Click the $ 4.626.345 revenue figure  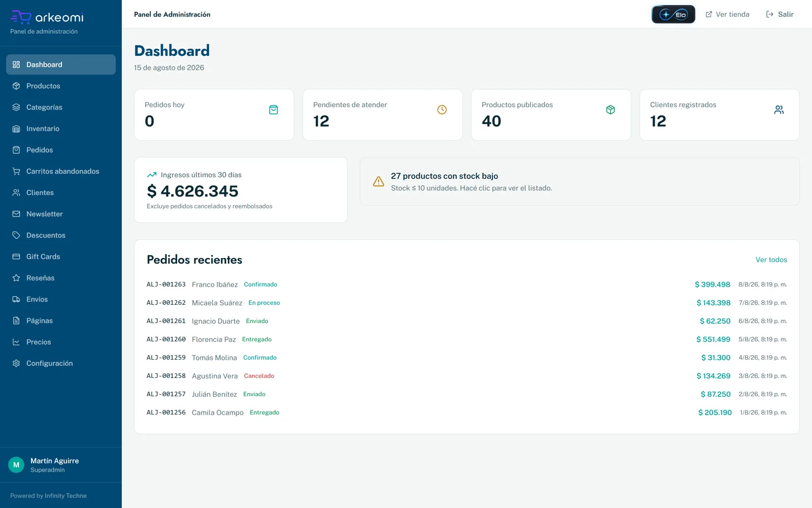pyautogui.click(x=192, y=191)
